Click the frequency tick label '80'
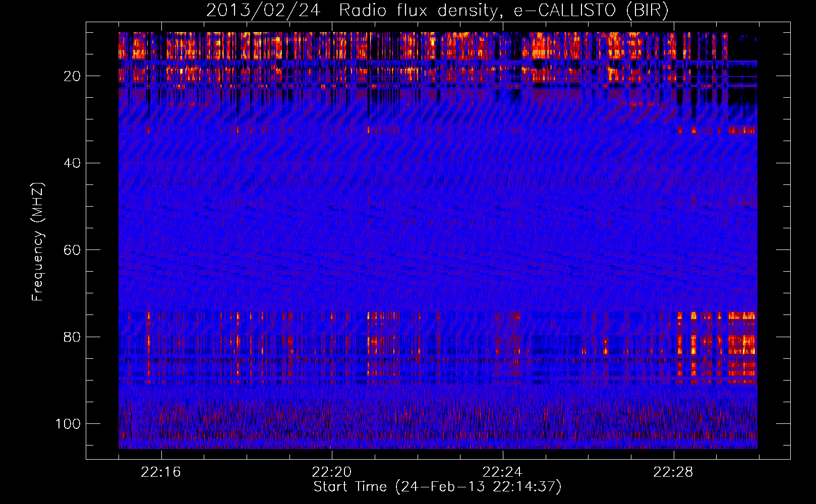Viewport: 816px width, 504px height. point(72,337)
